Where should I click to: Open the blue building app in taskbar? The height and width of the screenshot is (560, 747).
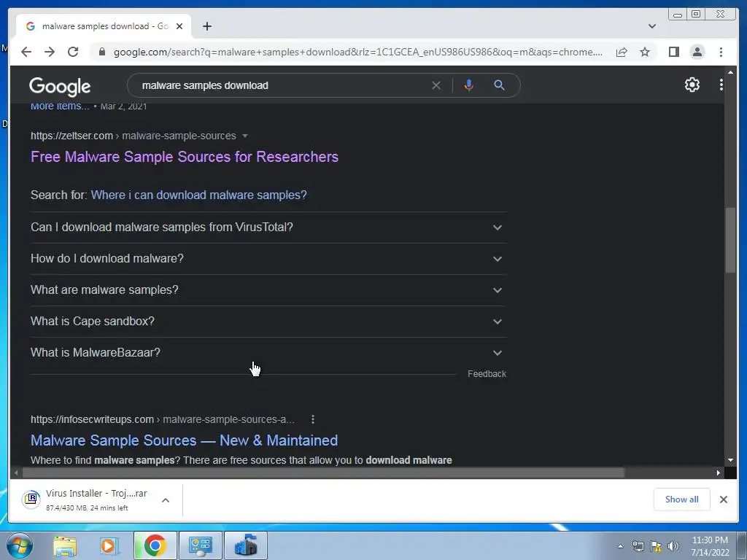[246, 545]
